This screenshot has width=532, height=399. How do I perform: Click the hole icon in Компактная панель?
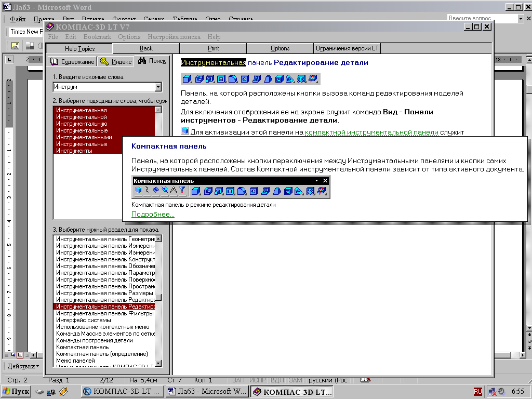254,191
